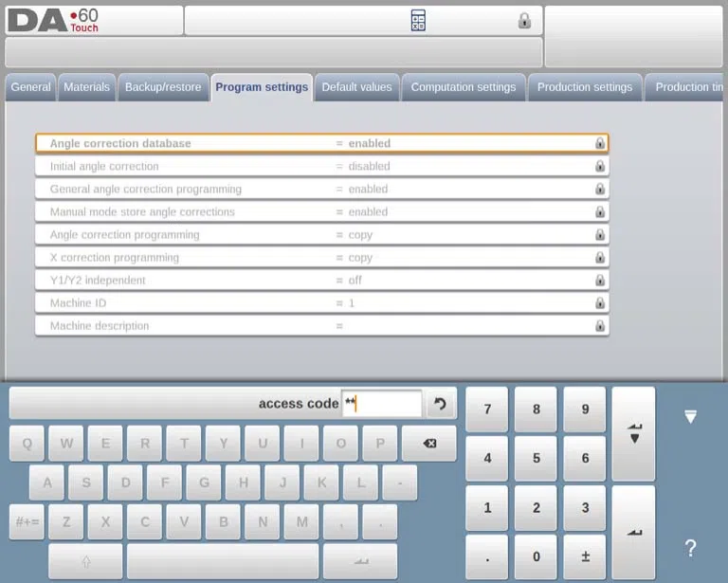
Task: Tap the A key on the keyboard
Action: tap(46, 483)
